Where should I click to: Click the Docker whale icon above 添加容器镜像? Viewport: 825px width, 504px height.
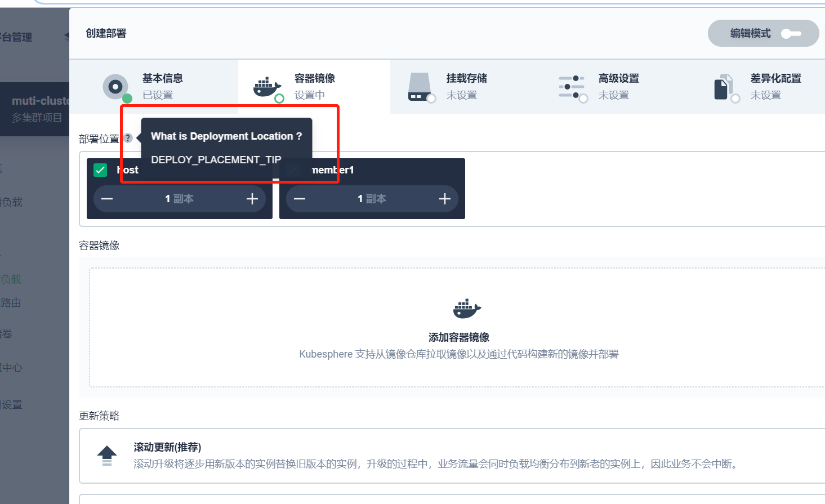pyautogui.click(x=467, y=309)
